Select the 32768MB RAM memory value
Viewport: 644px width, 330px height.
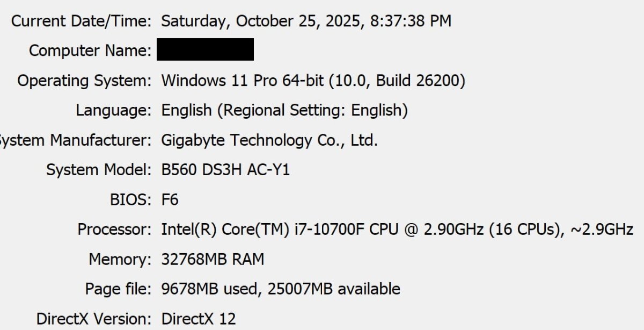coord(213,260)
